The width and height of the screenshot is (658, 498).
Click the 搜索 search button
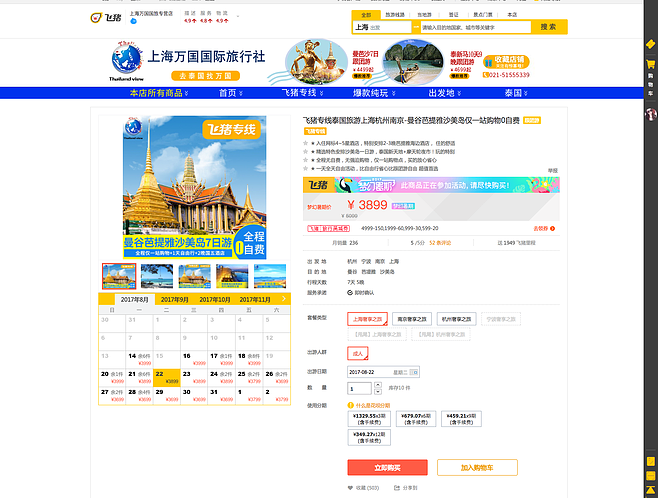coord(549,27)
